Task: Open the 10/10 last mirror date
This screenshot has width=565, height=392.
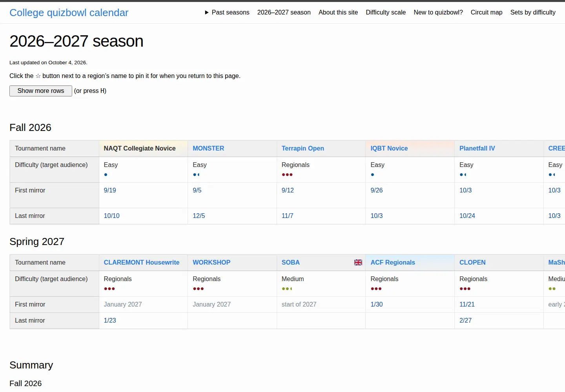Action: (112, 216)
